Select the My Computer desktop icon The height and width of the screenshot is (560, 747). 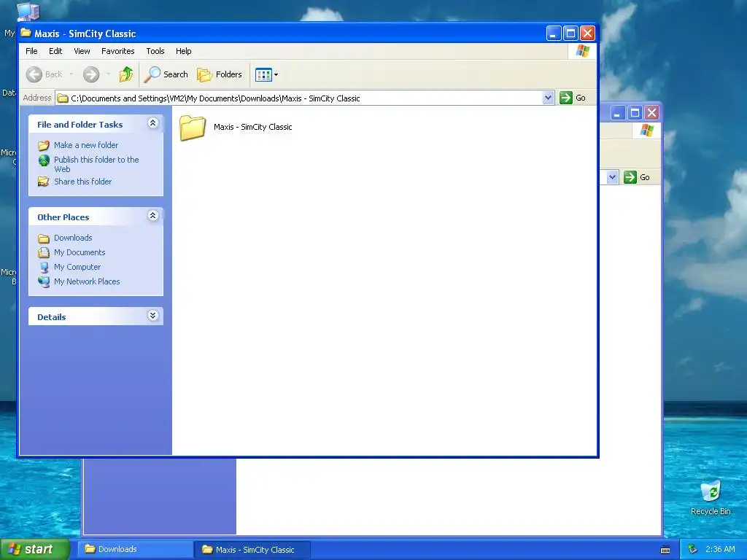pyautogui.click(x=28, y=12)
